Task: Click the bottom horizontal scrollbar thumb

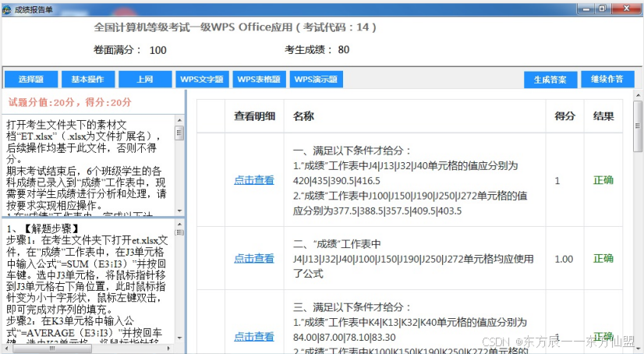Action: point(52,349)
